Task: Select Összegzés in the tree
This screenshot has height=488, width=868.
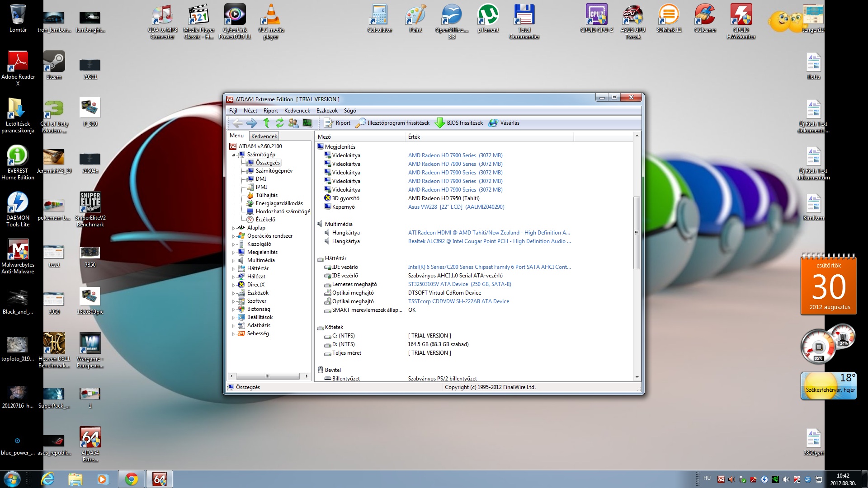Action: click(268, 163)
